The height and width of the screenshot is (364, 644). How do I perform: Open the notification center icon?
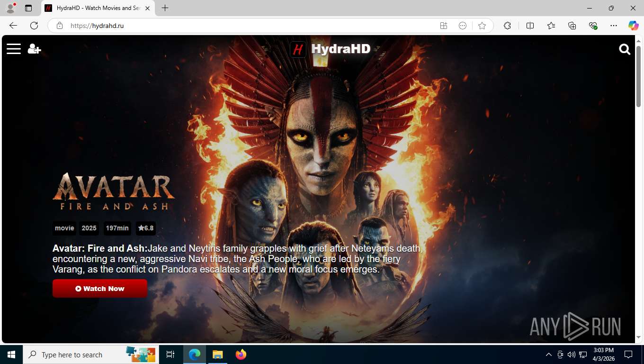coord(628,355)
